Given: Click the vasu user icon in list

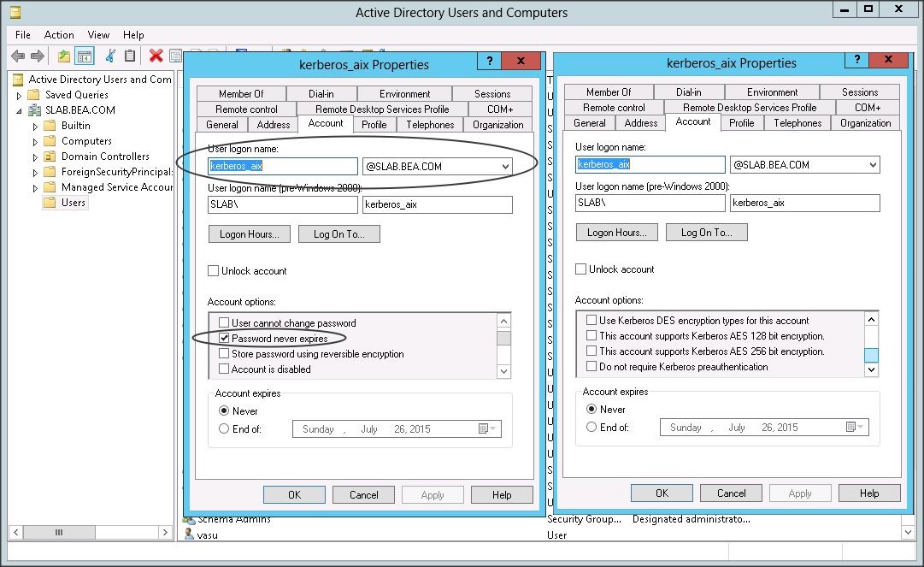Looking at the screenshot, I should pyautogui.click(x=189, y=534).
